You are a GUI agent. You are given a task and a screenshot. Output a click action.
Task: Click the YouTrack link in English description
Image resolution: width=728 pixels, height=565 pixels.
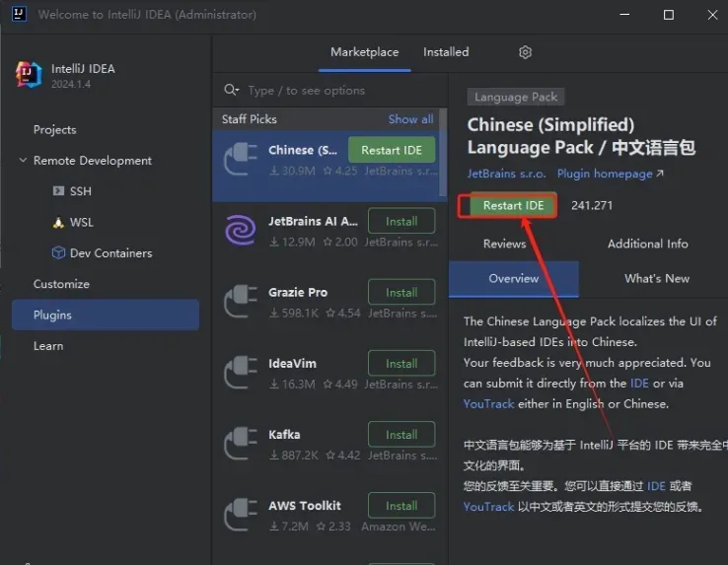click(x=488, y=404)
